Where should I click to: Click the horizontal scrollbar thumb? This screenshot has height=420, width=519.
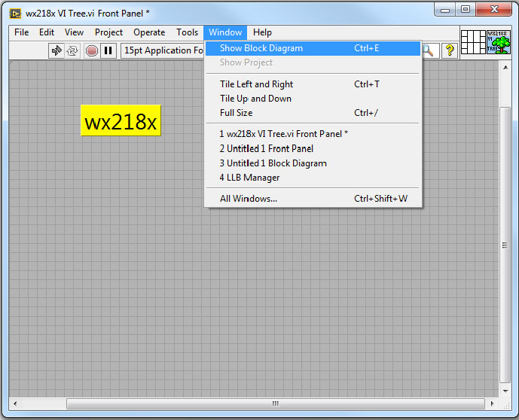tap(275, 403)
